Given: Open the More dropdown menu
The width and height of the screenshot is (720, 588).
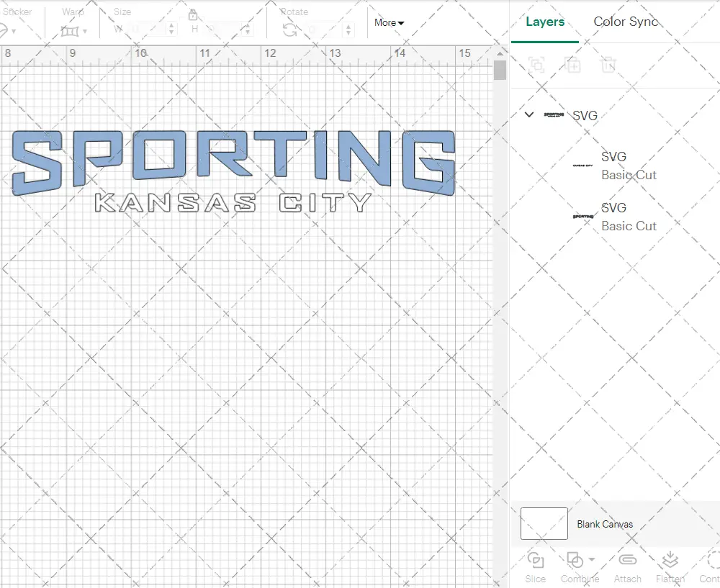Looking at the screenshot, I should coord(389,22).
